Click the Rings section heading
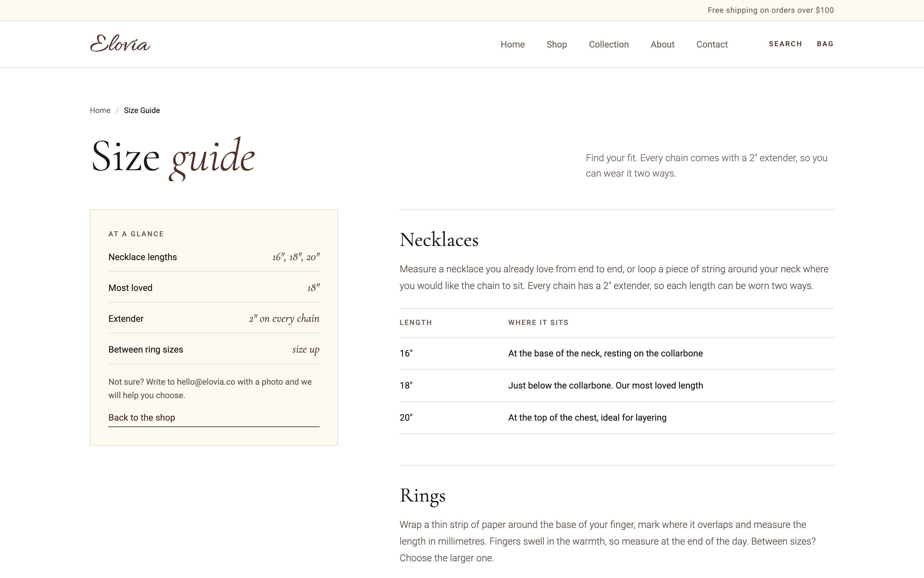 tap(422, 496)
